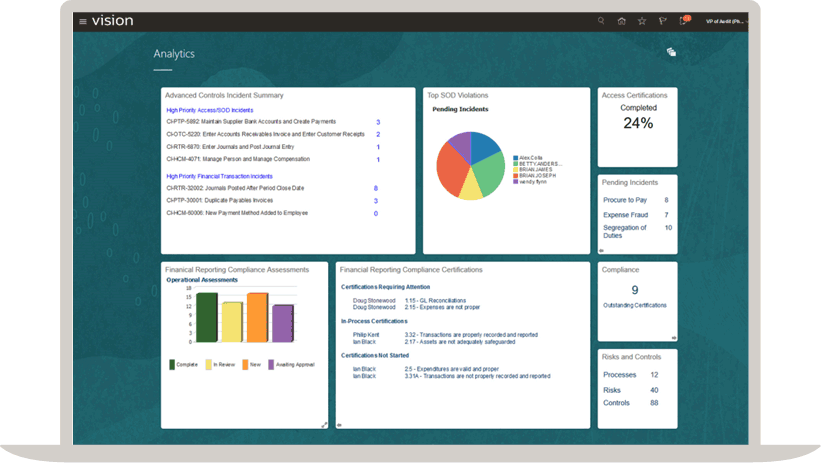
Task: Open notifications bell with badge
Action: coord(683,21)
